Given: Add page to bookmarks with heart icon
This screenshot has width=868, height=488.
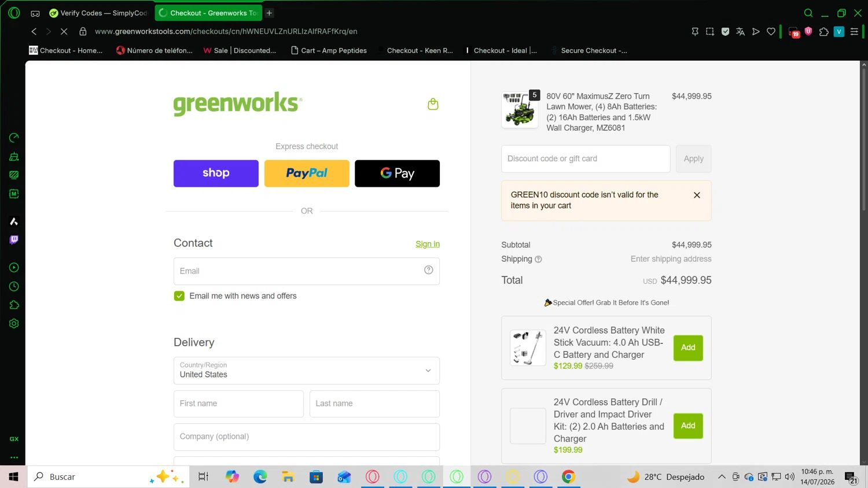Looking at the screenshot, I should [x=771, y=32].
